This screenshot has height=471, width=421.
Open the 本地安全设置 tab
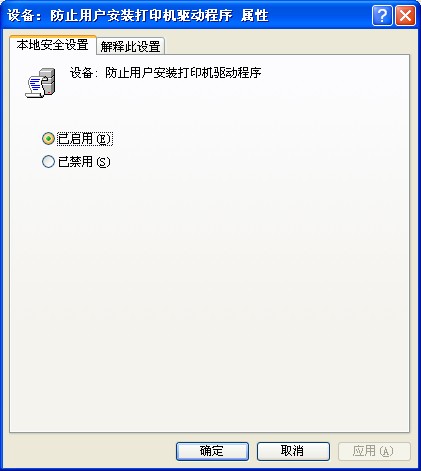click(53, 45)
